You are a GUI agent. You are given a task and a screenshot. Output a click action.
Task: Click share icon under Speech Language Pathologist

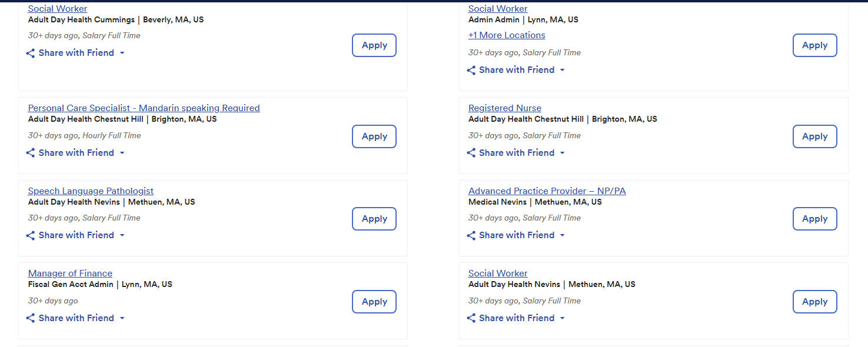click(31, 235)
